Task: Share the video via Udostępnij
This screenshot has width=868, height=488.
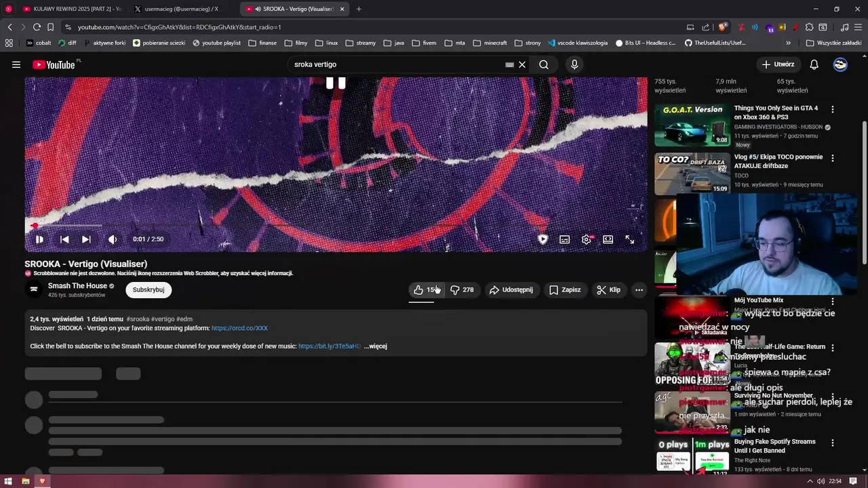Action: point(511,289)
